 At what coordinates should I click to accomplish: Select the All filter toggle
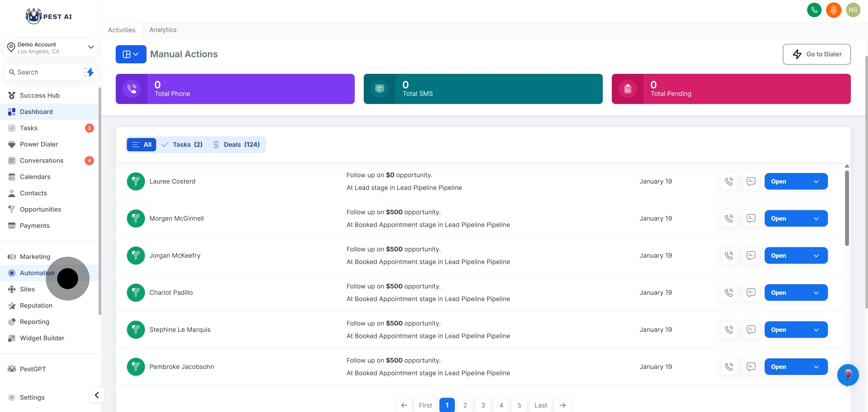[142, 145]
